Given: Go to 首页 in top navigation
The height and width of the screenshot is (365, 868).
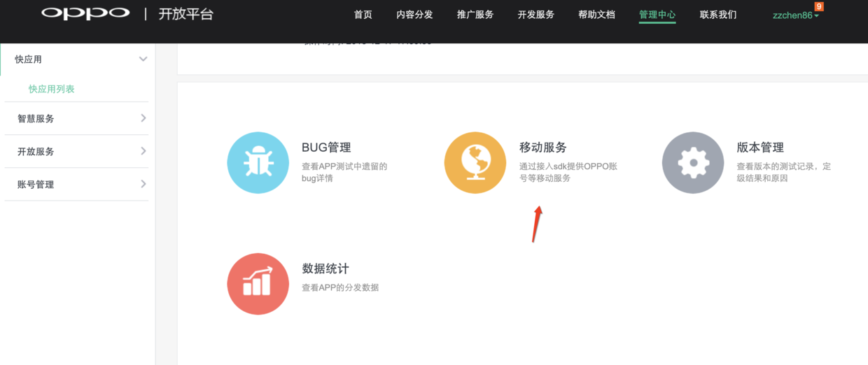Looking at the screenshot, I should [x=363, y=15].
